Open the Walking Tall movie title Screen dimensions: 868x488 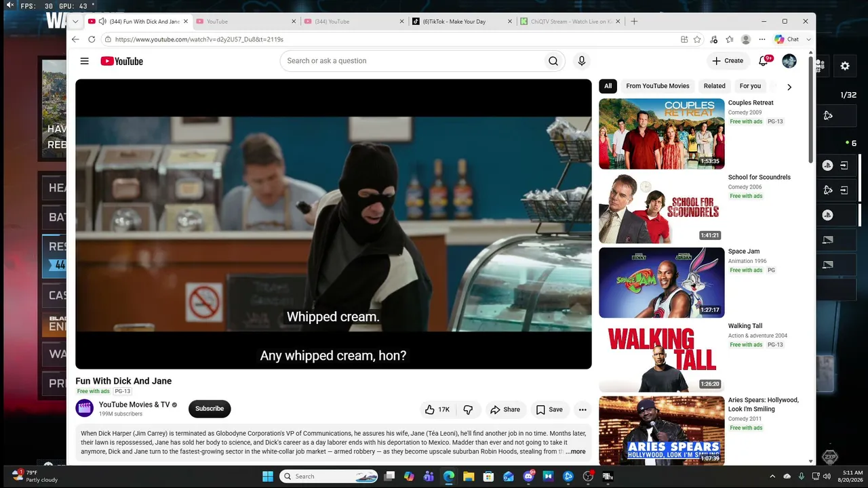tap(745, 326)
